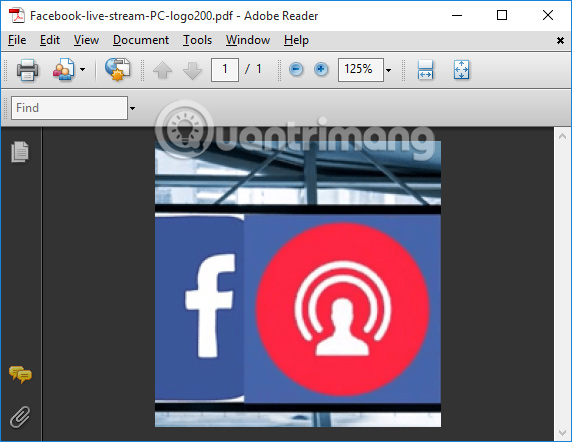Open the collaboration meeting icon
The height and width of the screenshot is (442, 572).
tap(64, 69)
